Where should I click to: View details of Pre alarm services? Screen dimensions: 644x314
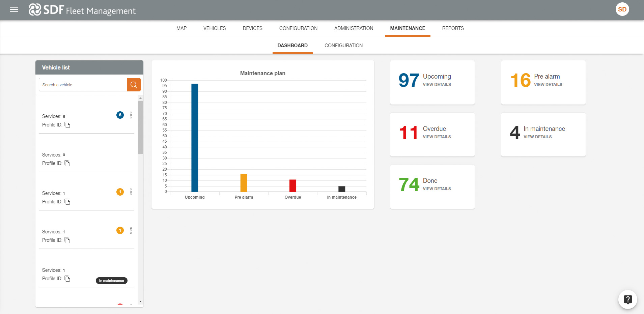pos(548,85)
